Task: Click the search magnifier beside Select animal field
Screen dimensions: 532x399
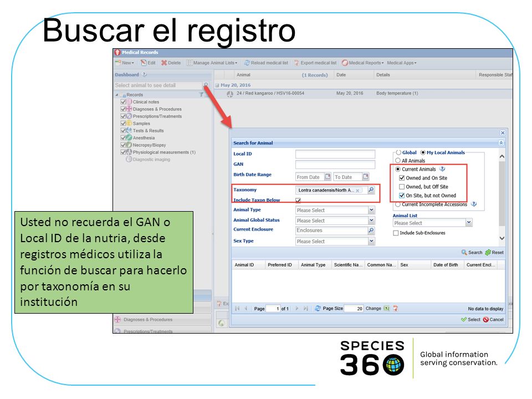Action: 206,85
